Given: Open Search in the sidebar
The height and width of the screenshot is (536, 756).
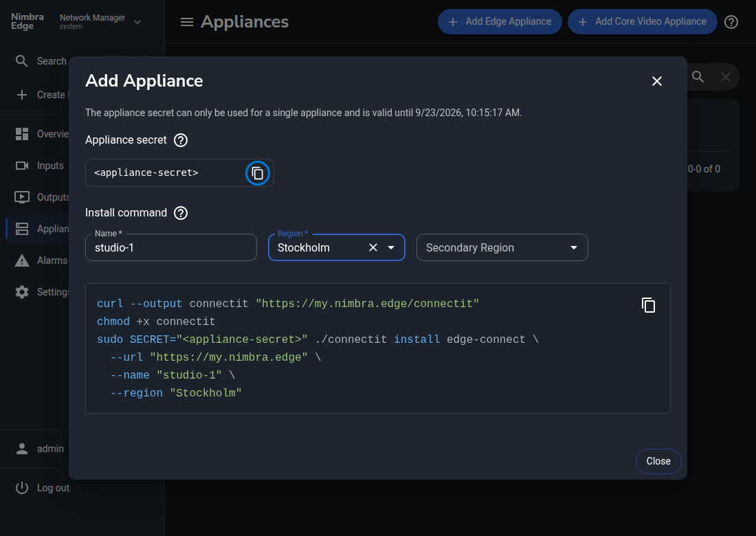Looking at the screenshot, I should tap(41, 61).
